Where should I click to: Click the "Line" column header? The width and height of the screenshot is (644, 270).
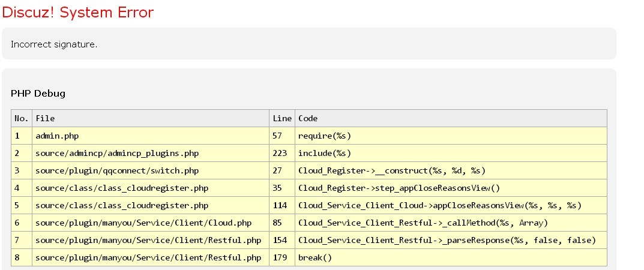click(x=281, y=119)
